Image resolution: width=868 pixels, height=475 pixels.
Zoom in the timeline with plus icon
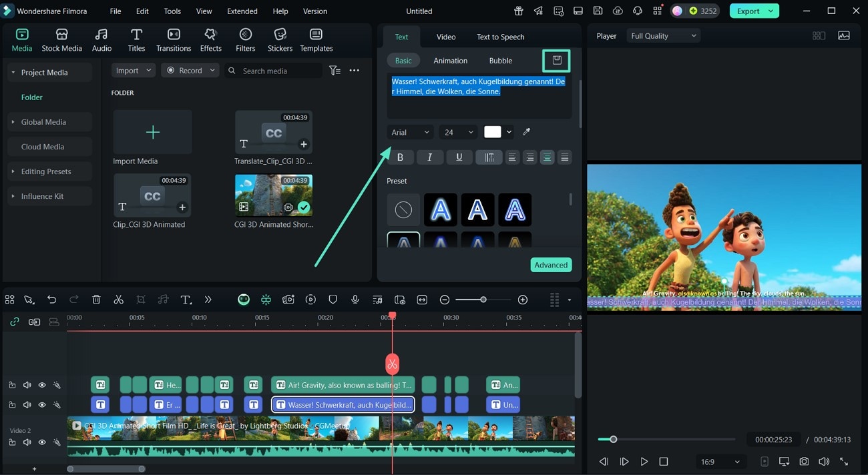pyautogui.click(x=523, y=300)
